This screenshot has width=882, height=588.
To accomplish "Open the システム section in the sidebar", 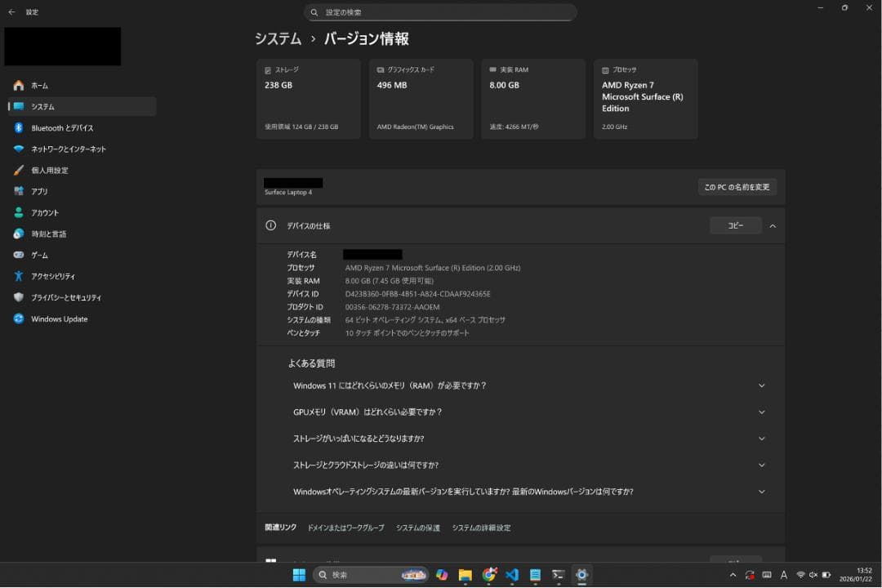I will click(x=49, y=105).
